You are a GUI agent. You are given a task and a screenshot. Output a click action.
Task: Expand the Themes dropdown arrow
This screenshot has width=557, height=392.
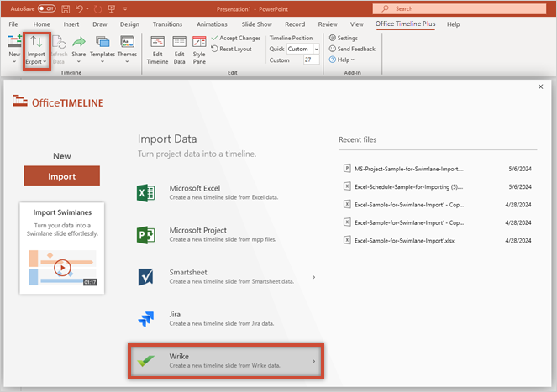pyautogui.click(x=127, y=62)
